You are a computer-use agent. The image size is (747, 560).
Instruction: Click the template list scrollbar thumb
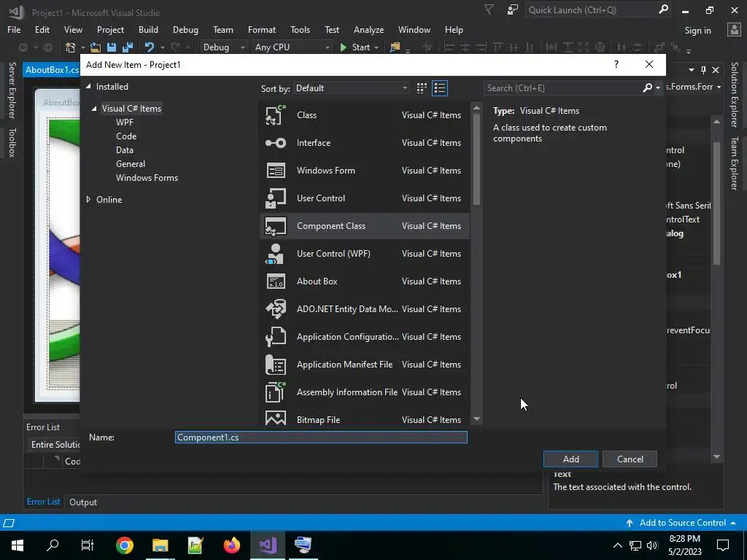pos(476,160)
